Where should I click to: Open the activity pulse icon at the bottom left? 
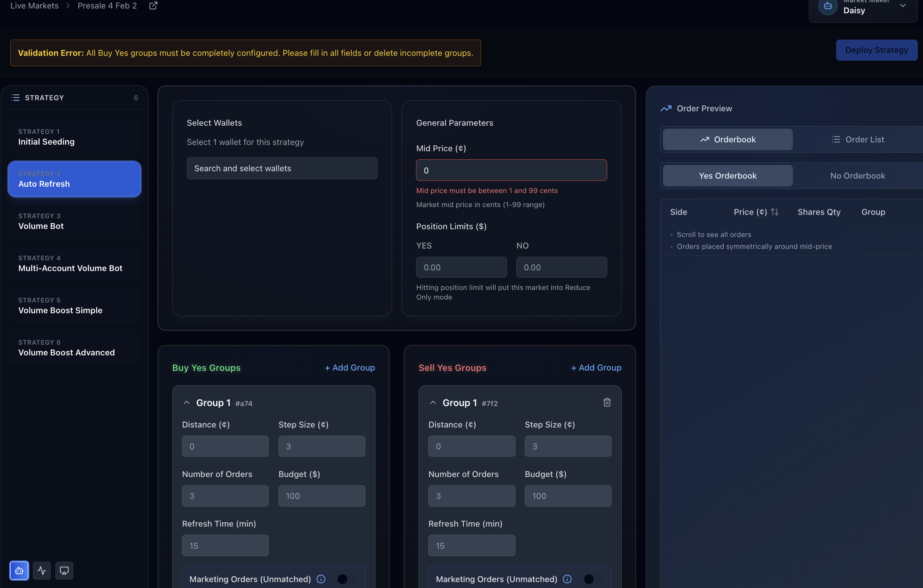tap(42, 570)
